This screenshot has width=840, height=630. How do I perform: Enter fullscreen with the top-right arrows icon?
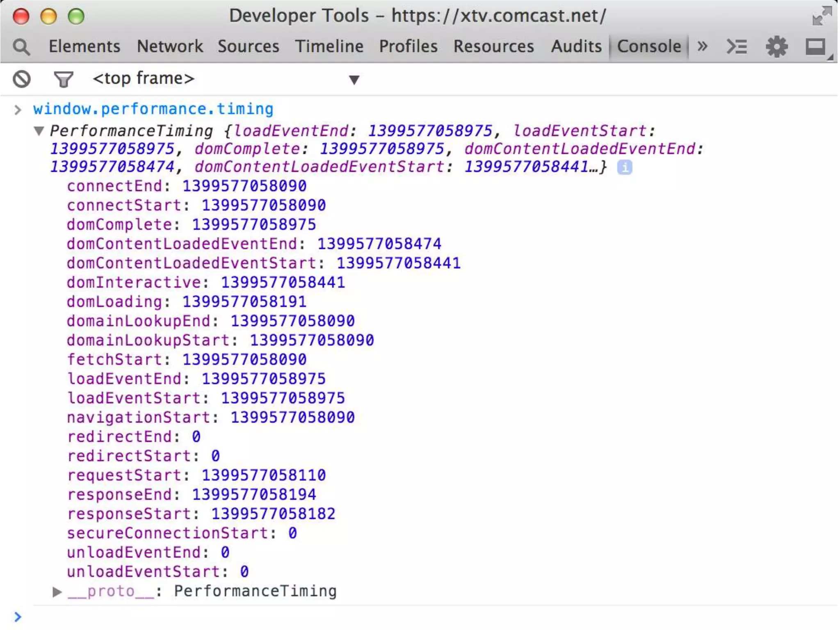tap(822, 16)
